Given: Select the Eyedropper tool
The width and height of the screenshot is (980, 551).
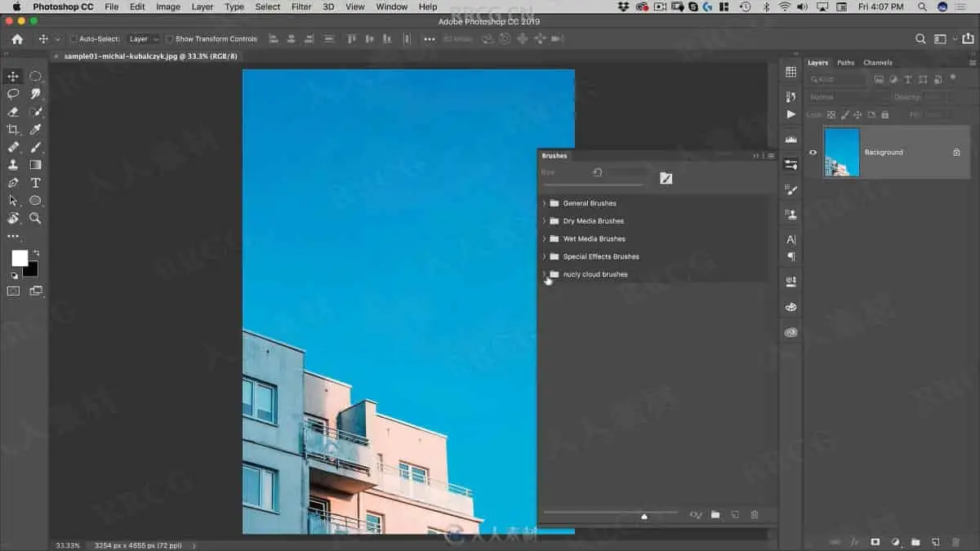Looking at the screenshot, I should tap(36, 130).
